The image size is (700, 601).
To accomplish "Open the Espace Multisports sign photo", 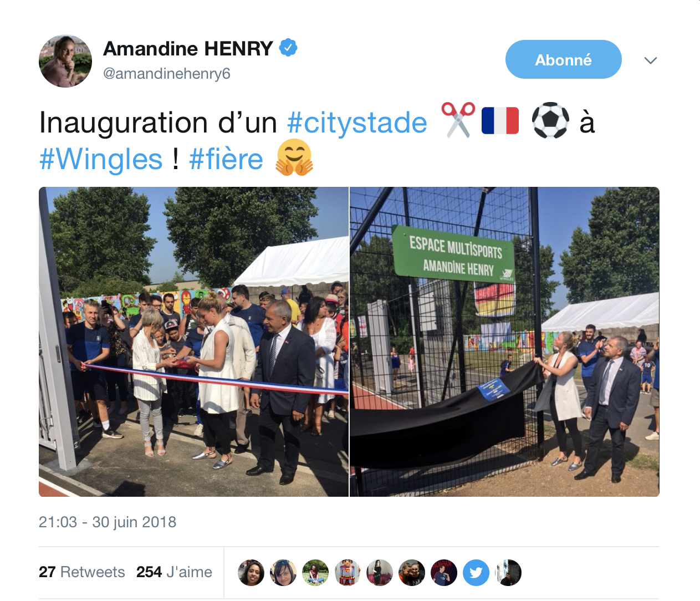I will pyautogui.click(x=504, y=342).
